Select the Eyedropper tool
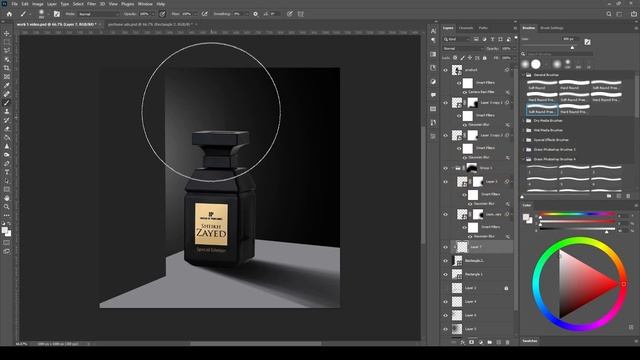 click(x=7, y=85)
